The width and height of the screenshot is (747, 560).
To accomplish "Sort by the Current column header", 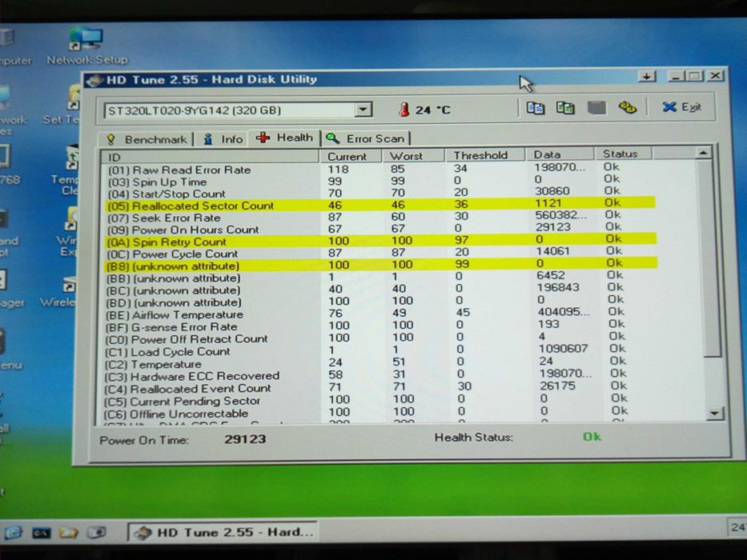I will (351, 156).
